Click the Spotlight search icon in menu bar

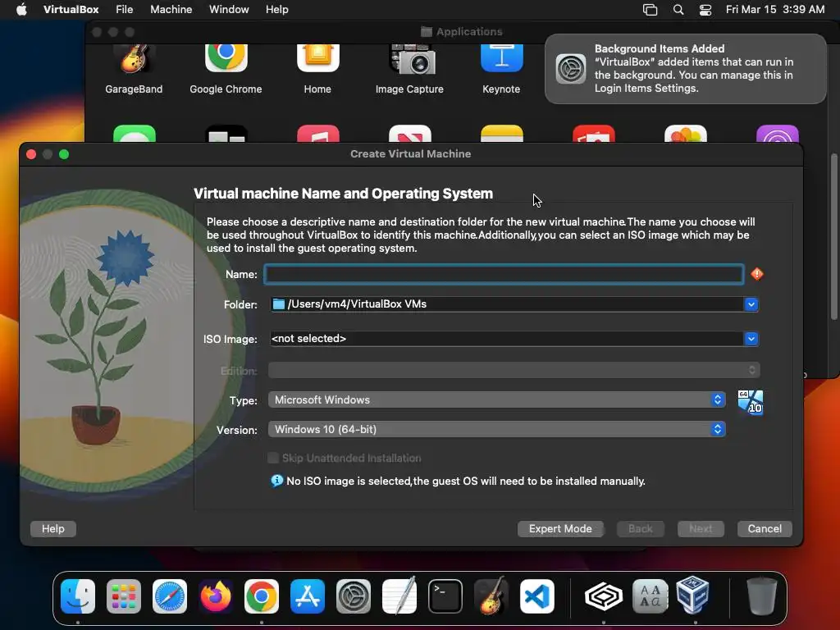point(678,10)
